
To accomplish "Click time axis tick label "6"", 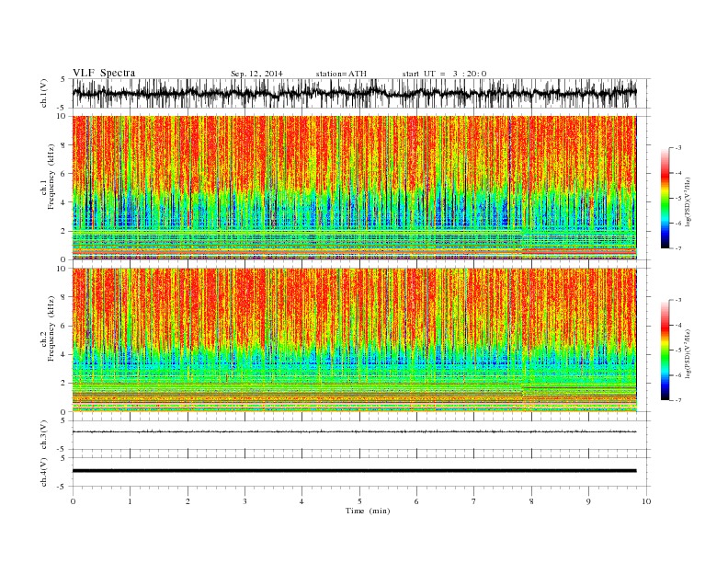I will tap(416, 501).
